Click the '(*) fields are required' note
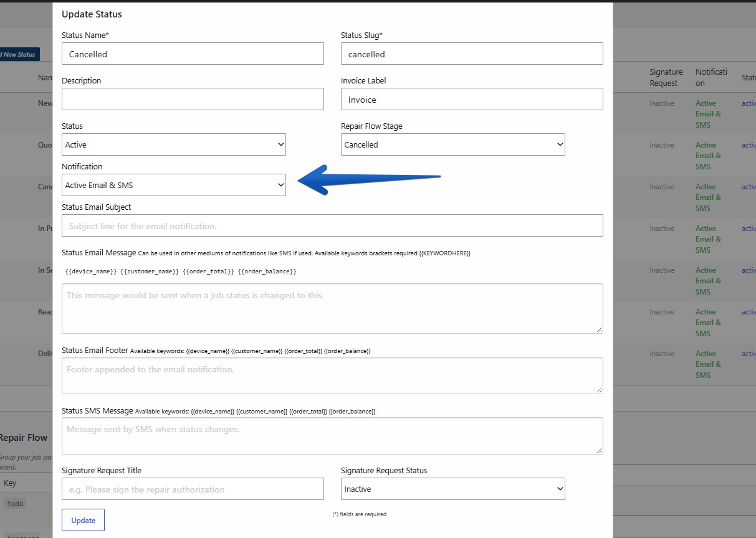The width and height of the screenshot is (756, 538). click(360, 514)
